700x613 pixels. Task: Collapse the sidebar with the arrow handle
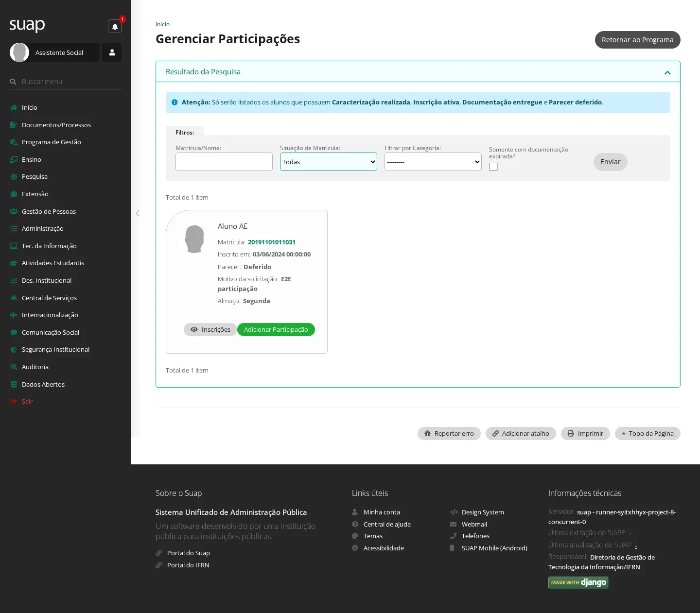[138, 213]
